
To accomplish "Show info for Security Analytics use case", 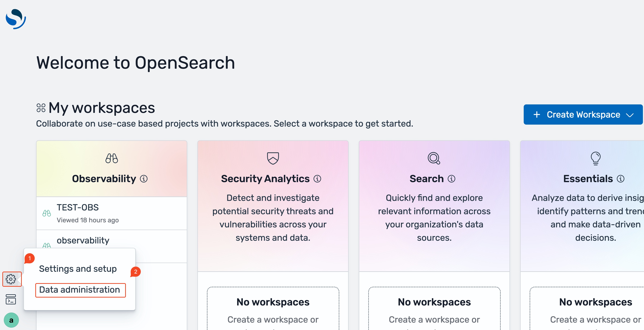I will (317, 179).
